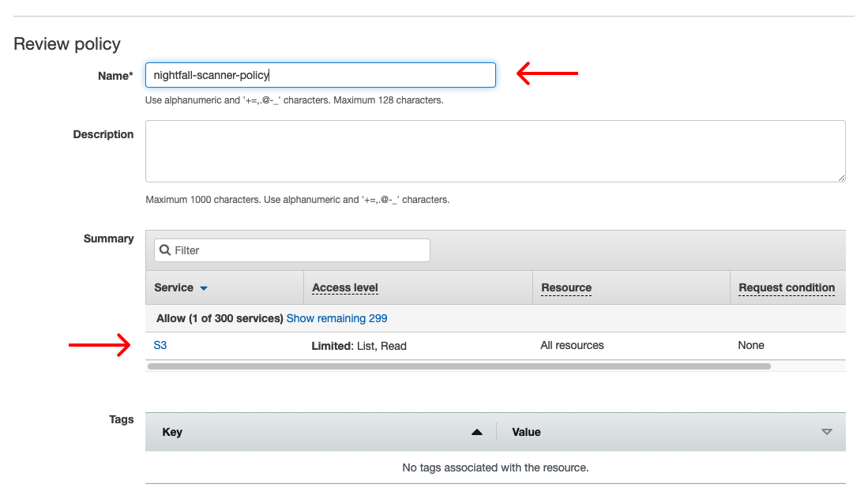
Task: Focus the policy Name input field
Action: [x=320, y=75]
